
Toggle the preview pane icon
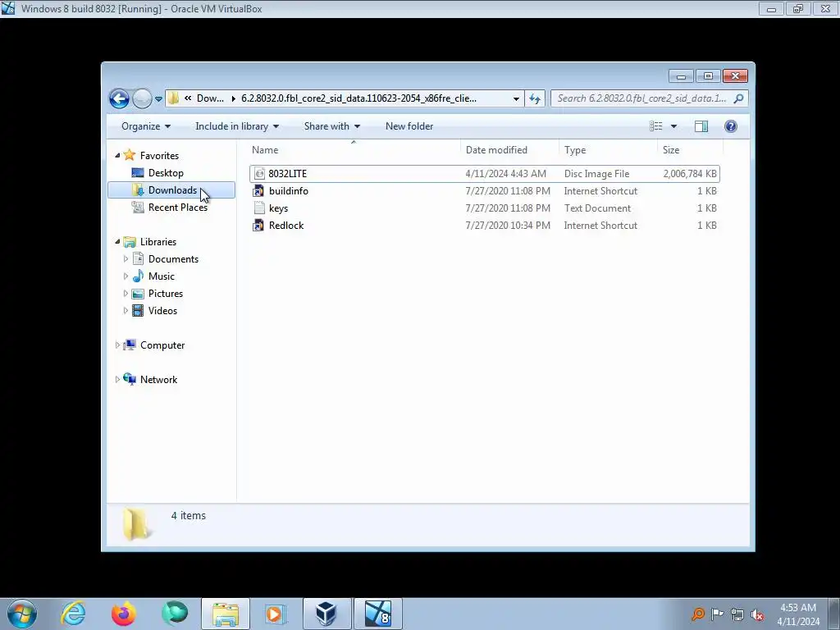[x=701, y=126]
